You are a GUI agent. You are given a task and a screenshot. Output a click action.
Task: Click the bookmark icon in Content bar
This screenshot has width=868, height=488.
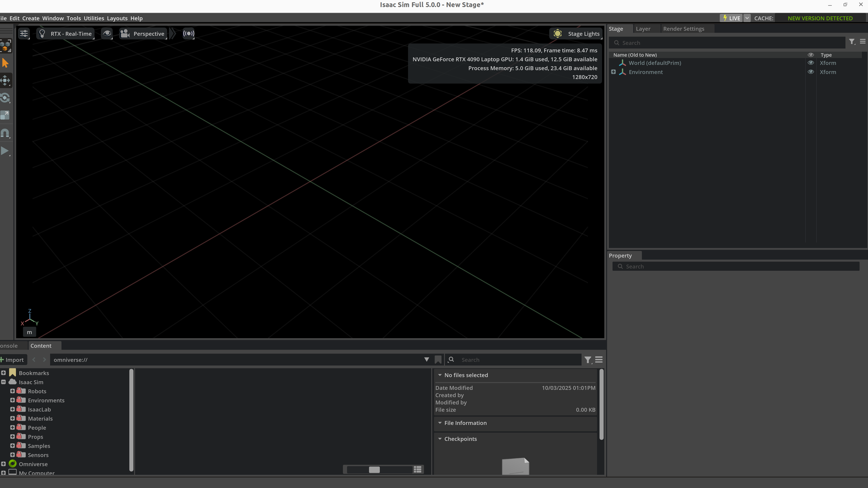[438, 360]
